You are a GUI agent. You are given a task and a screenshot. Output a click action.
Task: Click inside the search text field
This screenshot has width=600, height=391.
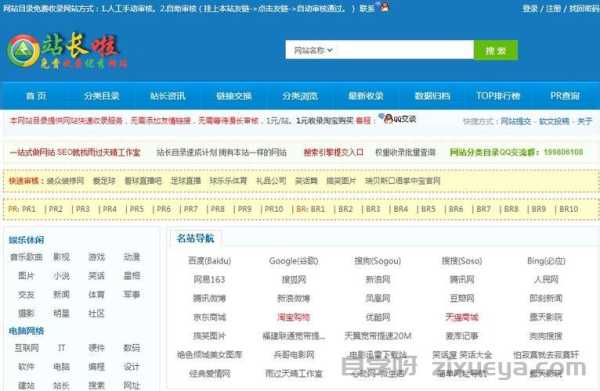click(x=404, y=50)
